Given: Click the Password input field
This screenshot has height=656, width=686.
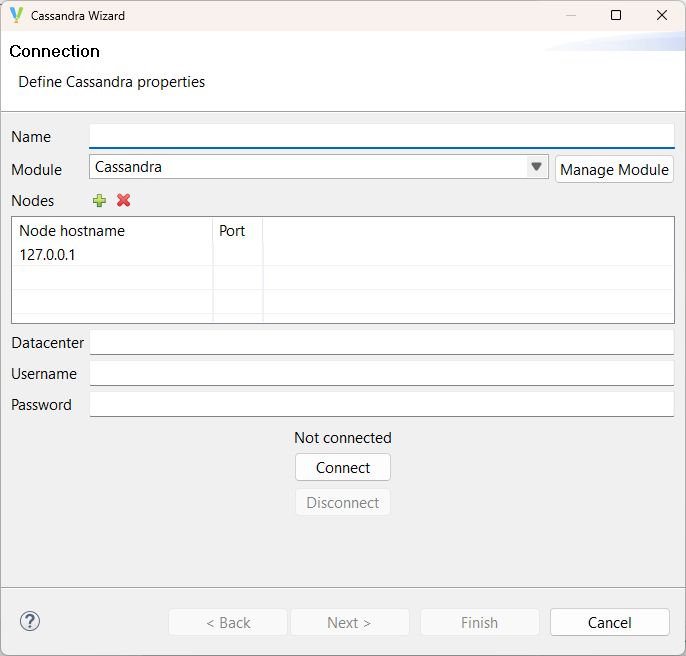Looking at the screenshot, I should [x=381, y=405].
